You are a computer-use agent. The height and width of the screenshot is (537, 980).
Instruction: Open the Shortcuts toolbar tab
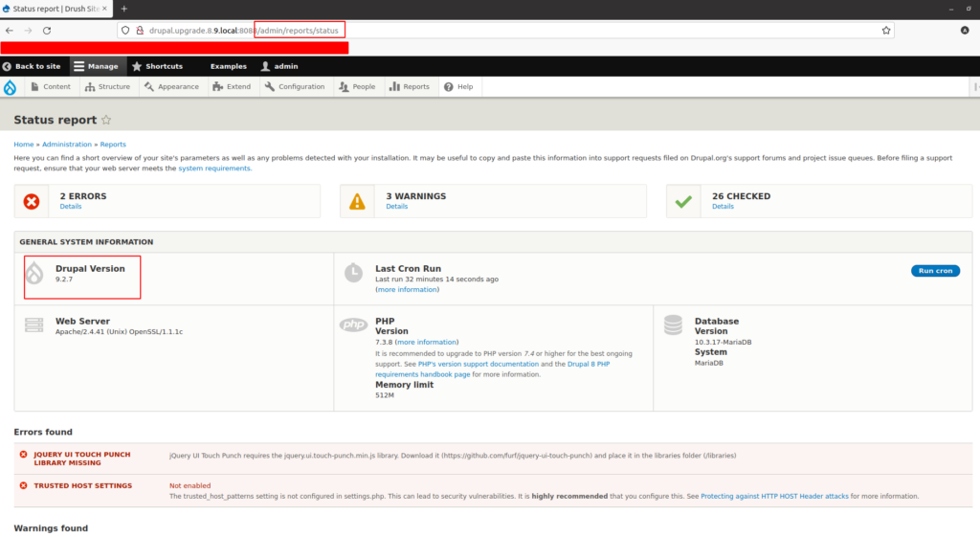(158, 66)
